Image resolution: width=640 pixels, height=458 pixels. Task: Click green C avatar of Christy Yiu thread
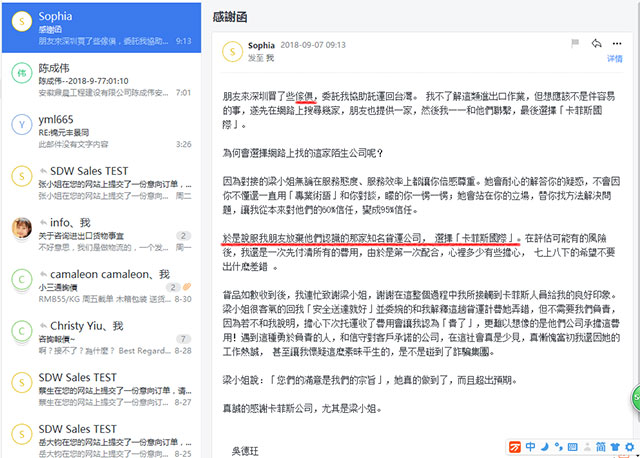pos(22,331)
